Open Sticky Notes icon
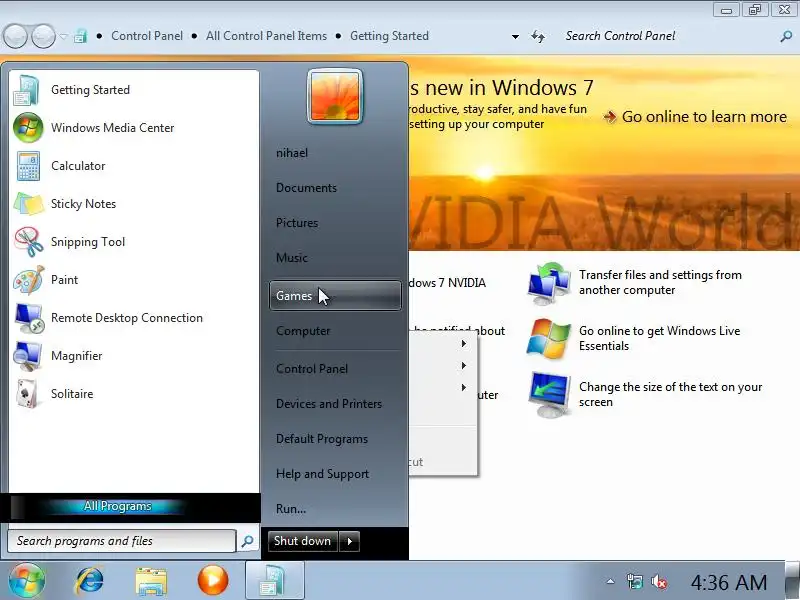This screenshot has height=600, width=800. click(29, 204)
